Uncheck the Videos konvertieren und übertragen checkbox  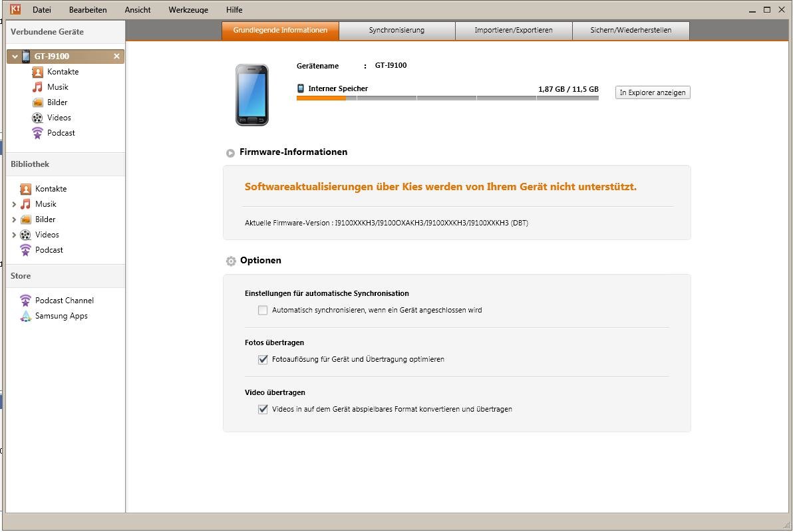263,409
